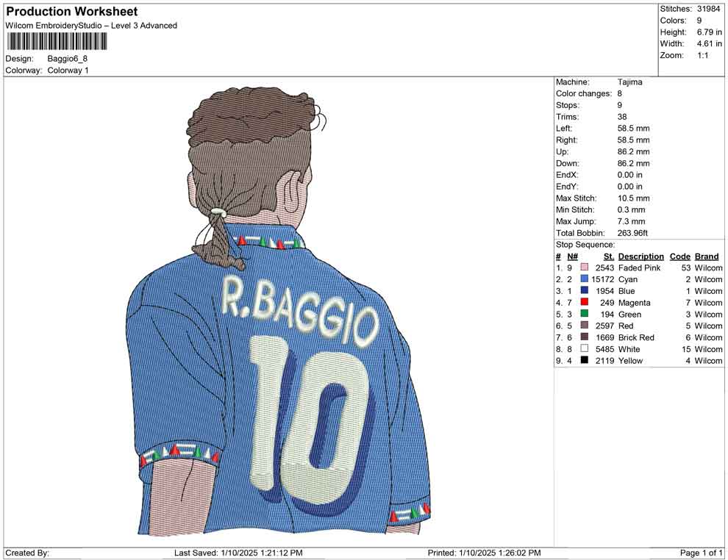Click the Max Stitch value 10.5 mm
This screenshot has width=728, height=560.
click(x=634, y=198)
